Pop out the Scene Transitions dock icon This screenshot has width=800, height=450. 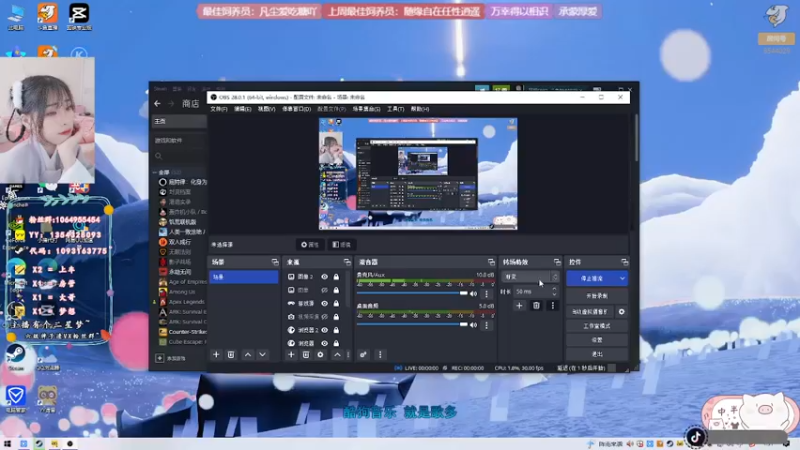[557, 262]
